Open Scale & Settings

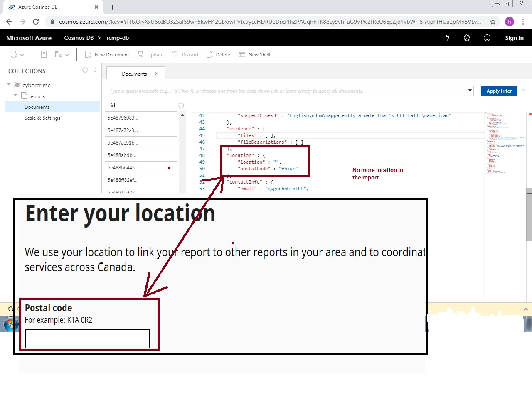42,118
